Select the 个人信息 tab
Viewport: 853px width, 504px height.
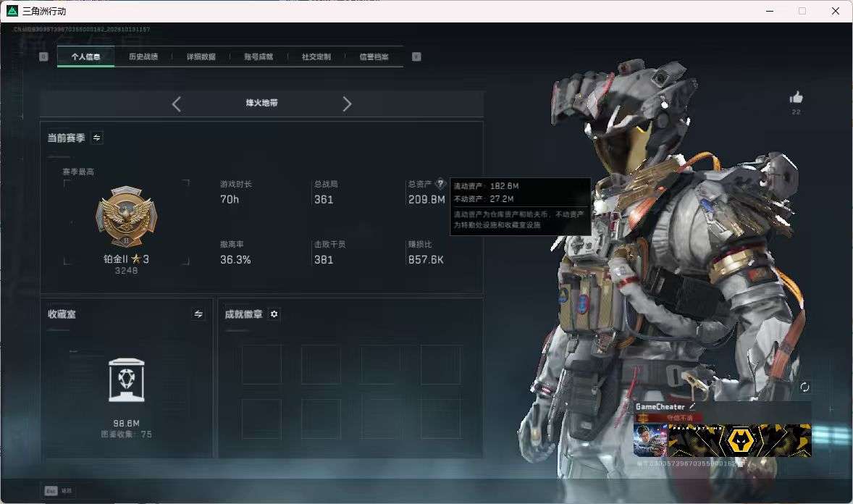(86, 56)
